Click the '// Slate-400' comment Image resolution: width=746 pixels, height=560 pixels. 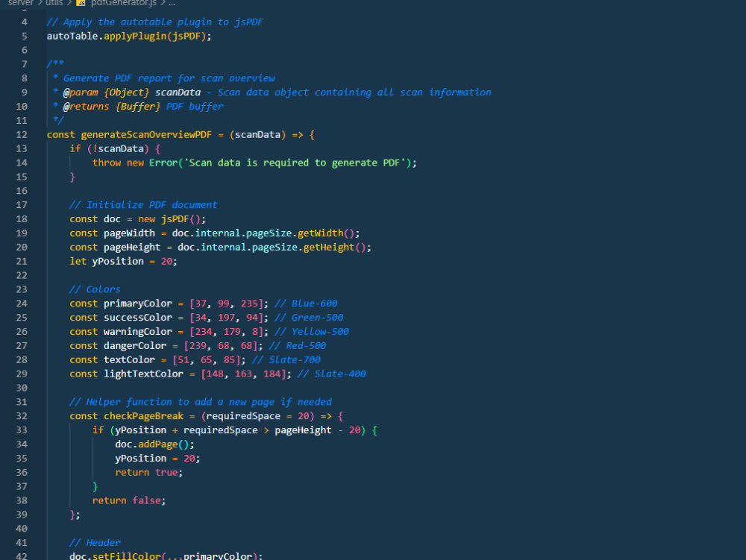pyautogui.click(x=332, y=374)
